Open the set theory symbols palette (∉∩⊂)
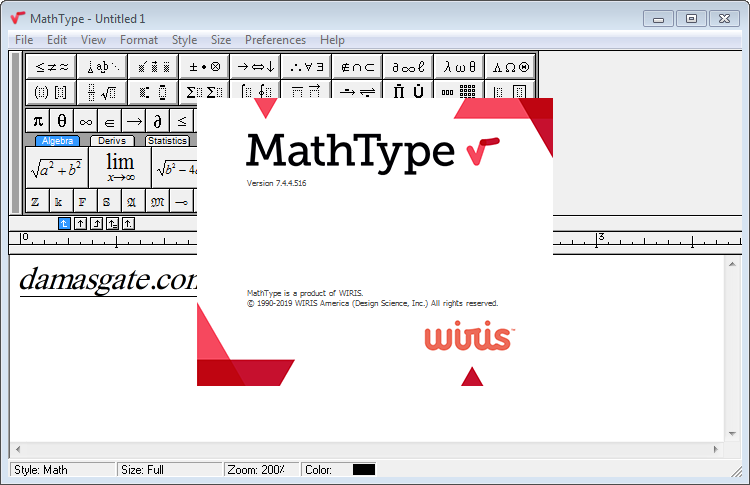The height and width of the screenshot is (485, 750). [357, 66]
